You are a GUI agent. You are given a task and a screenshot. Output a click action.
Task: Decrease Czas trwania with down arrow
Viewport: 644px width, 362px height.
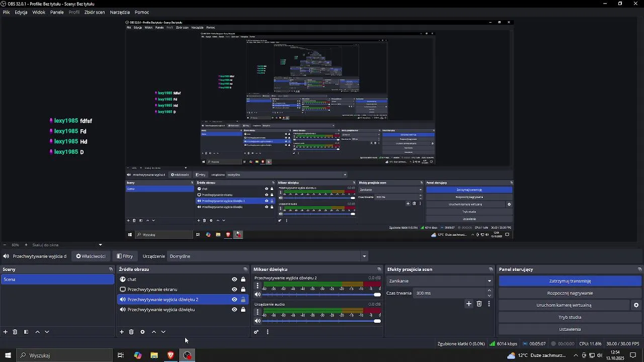(489, 296)
